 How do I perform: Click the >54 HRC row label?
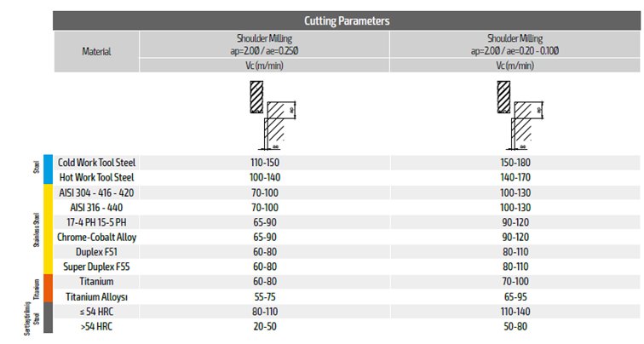(96, 326)
